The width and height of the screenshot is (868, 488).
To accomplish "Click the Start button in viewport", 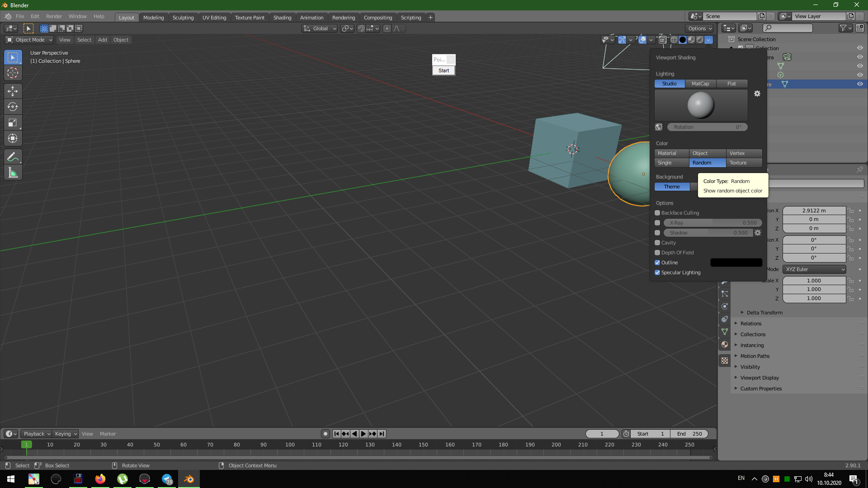I will point(443,70).
